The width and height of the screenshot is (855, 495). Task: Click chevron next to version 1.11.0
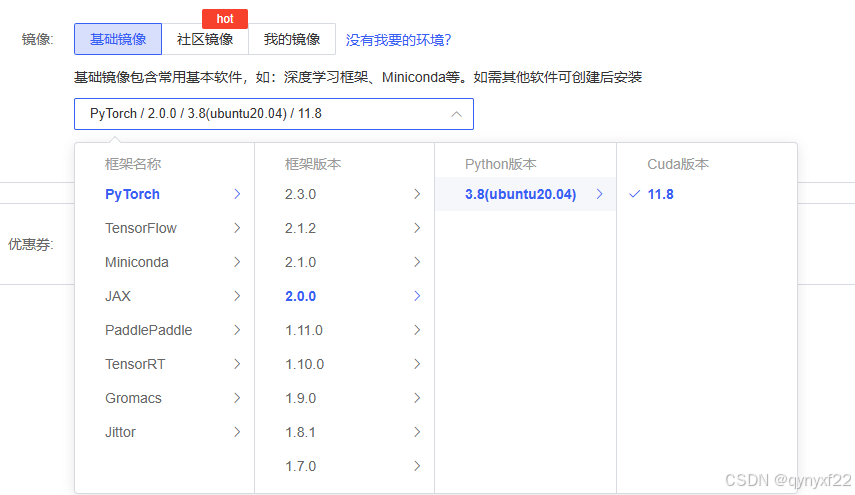click(x=417, y=330)
